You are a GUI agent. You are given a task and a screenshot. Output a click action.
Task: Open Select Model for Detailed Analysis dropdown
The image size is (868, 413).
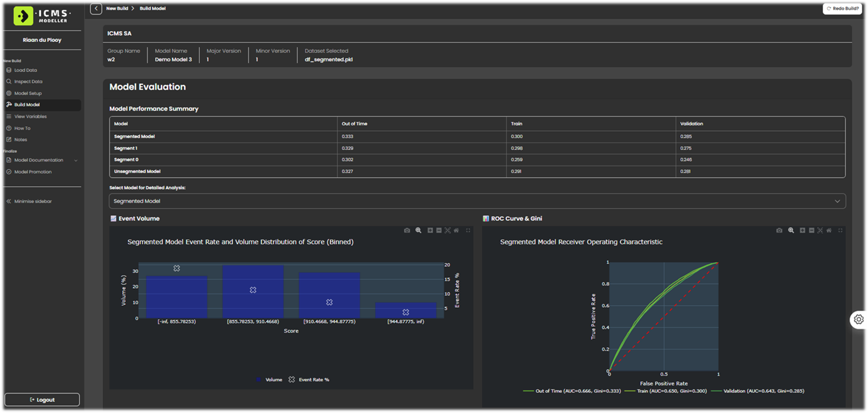(x=477, y=201)
